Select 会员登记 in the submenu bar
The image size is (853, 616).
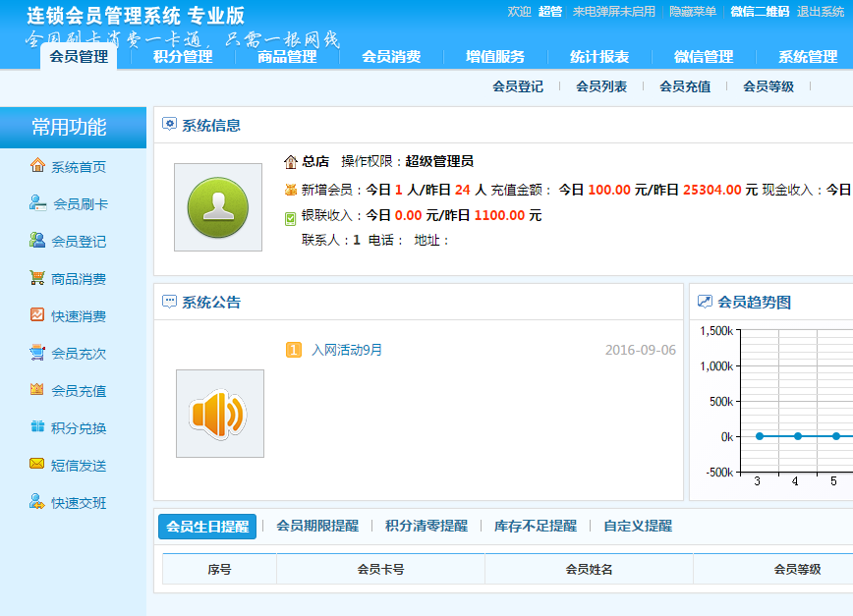click(x=518, y=86)
